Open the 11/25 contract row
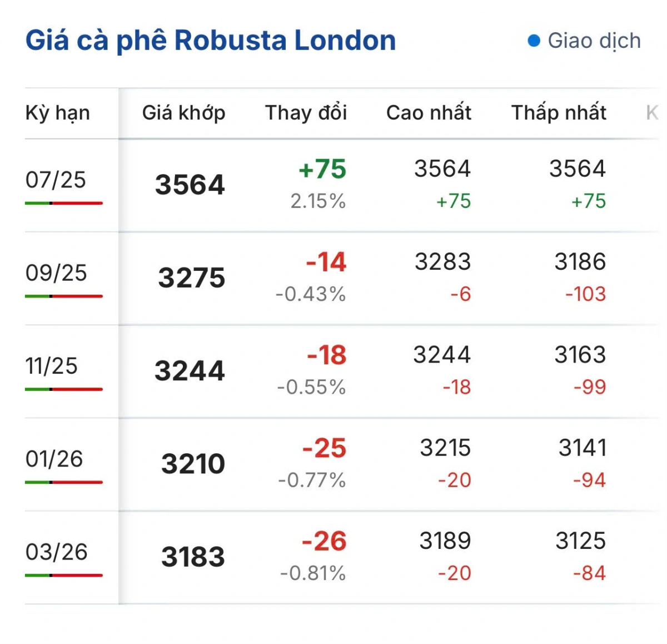The height and width of the screenshot is (644, 667). pos(342,371)
